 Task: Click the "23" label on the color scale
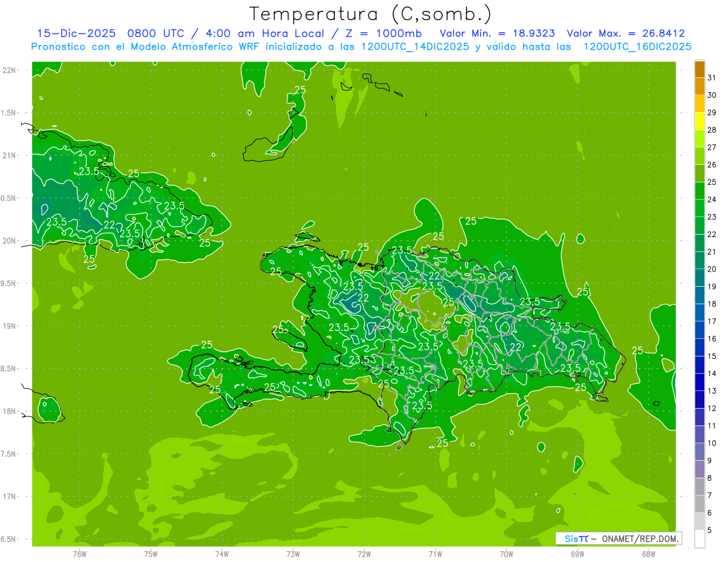pyautogui.click(x=712, y=217)
